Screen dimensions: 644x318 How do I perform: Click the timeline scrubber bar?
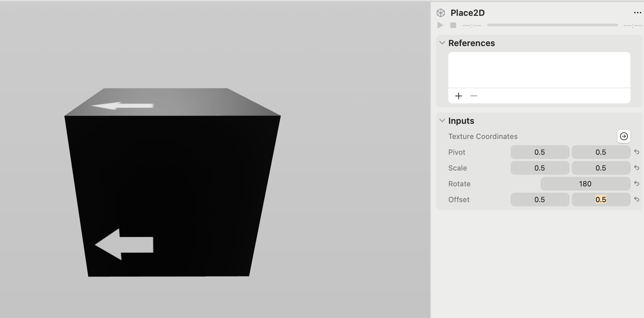click(x=553, y=25)
